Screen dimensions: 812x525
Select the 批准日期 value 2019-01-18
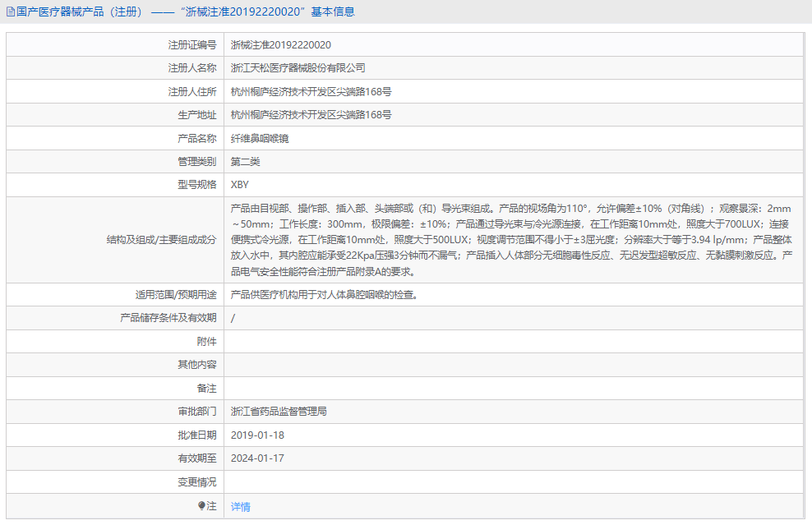[259, 436]
